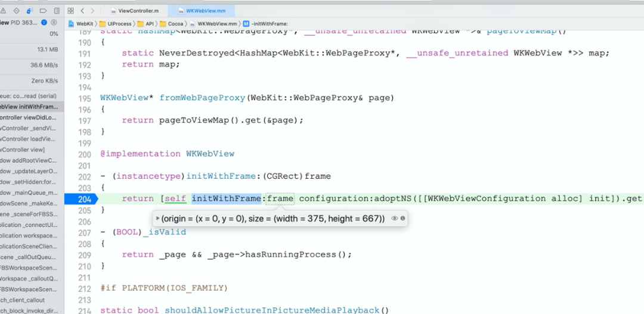Select the '_updateLayerO...' stack frame
Image resolution: width=644 pixels, height=314 pixels.
(32, 171)
